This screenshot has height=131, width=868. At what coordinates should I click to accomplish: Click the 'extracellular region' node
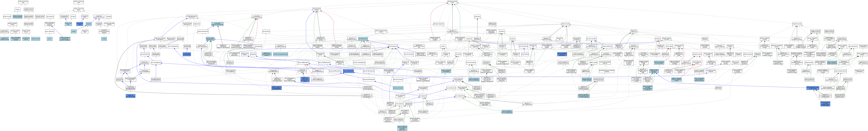[85, 17]
